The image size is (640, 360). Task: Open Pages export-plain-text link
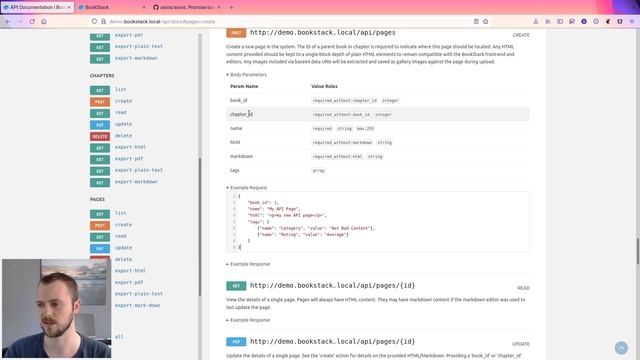tap(139, 294)
